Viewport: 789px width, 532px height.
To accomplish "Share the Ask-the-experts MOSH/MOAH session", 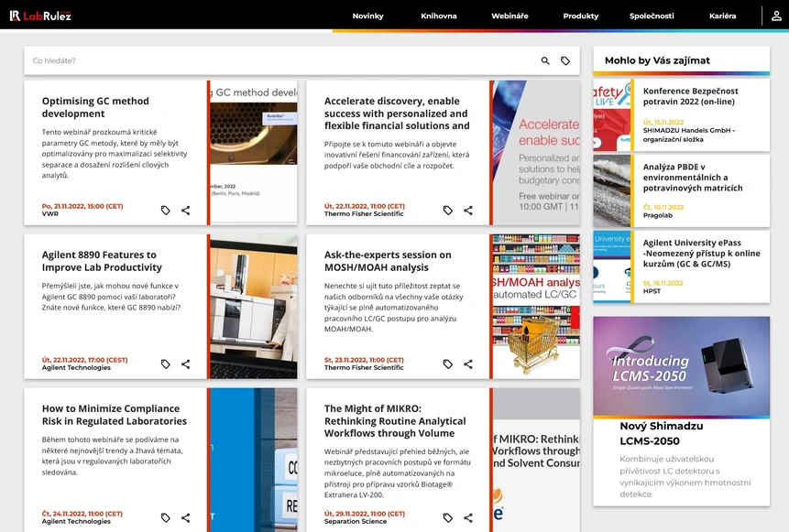I will tap(468, 364).
